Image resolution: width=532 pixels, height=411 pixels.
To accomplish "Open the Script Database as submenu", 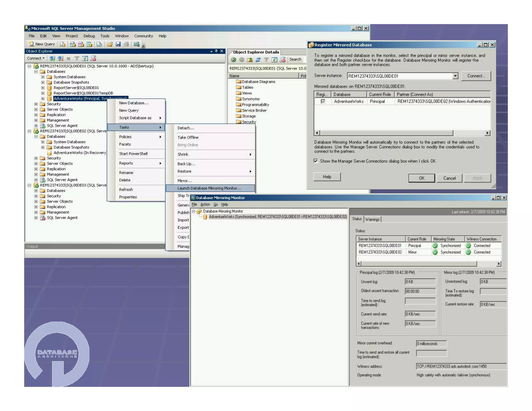I will pos(136,118).
